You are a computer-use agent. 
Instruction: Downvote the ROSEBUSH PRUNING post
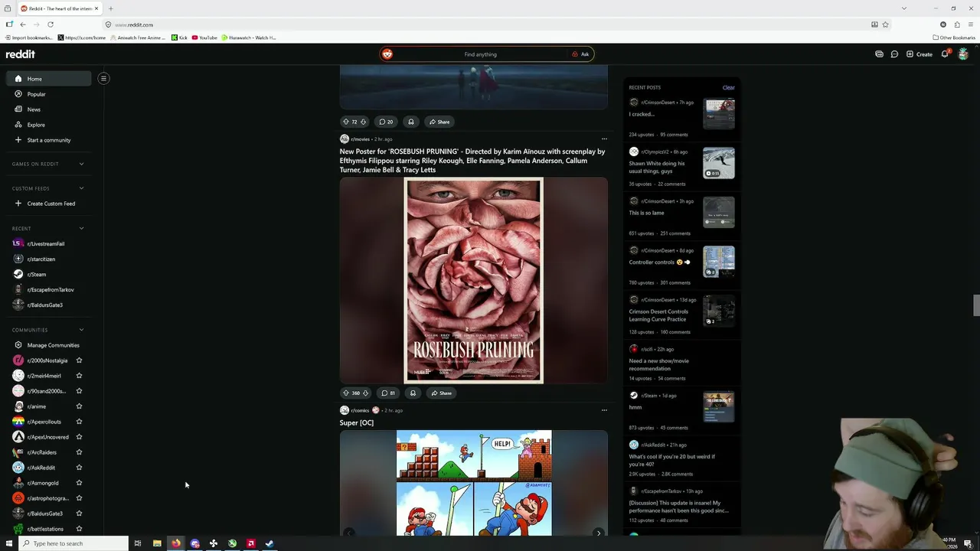365,393
